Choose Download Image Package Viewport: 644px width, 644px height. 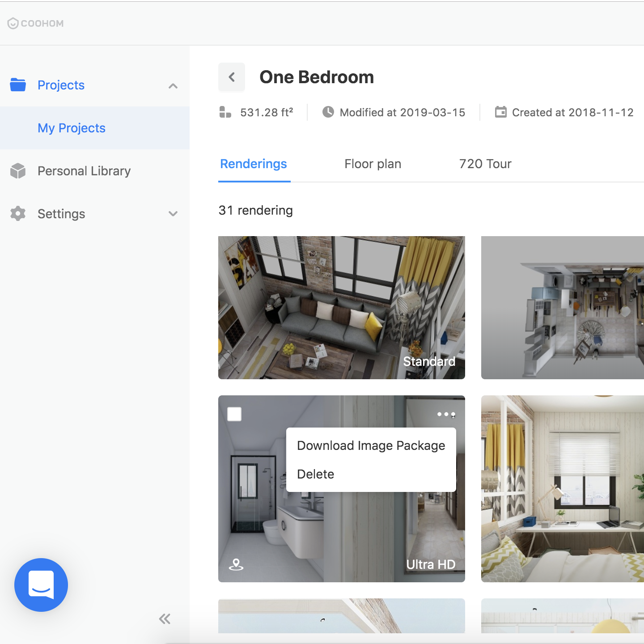tap(371, 445)
